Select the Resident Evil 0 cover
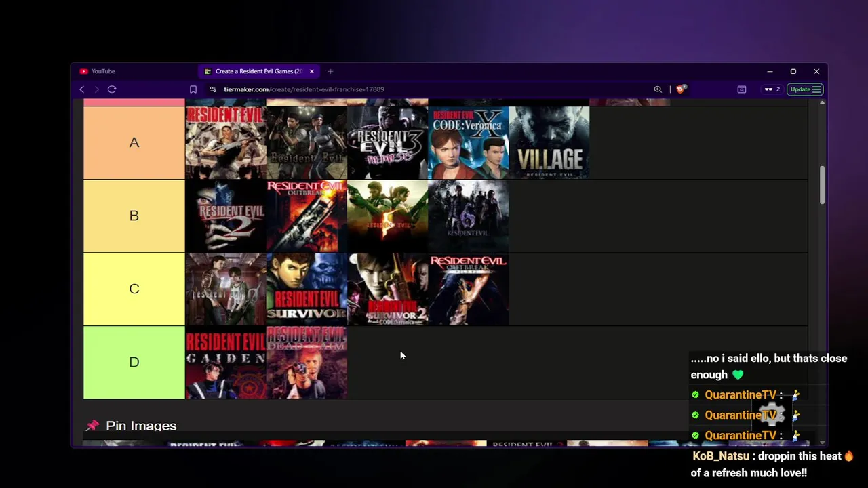This screenshot has height=488, width=868. click(x=226, y=289)
